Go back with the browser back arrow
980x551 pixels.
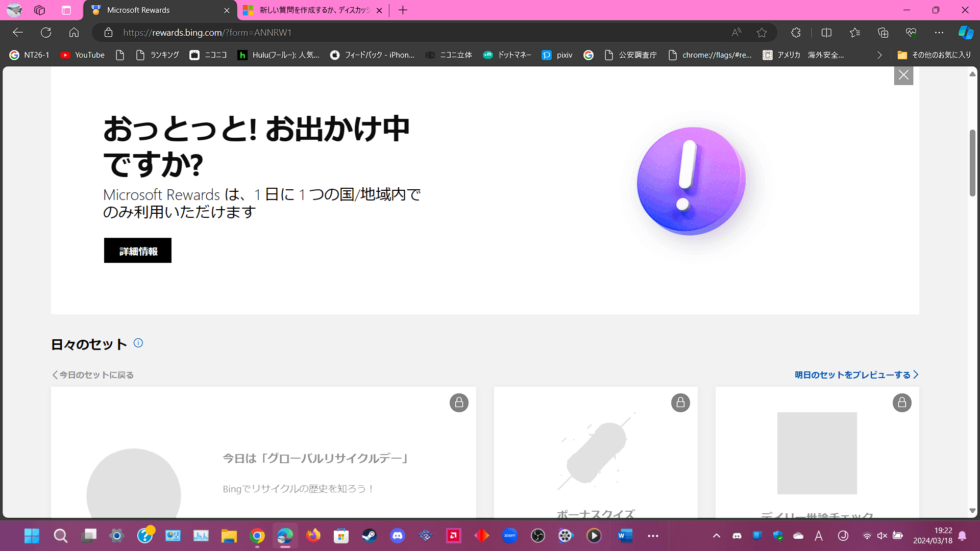[x=18, y=33]
